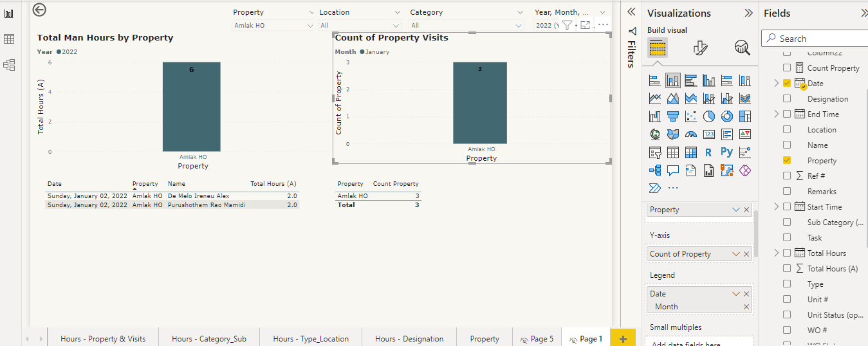Choose the card (123) visual
The width and height of the screenshot is (868, 346).
coord(709,134)
